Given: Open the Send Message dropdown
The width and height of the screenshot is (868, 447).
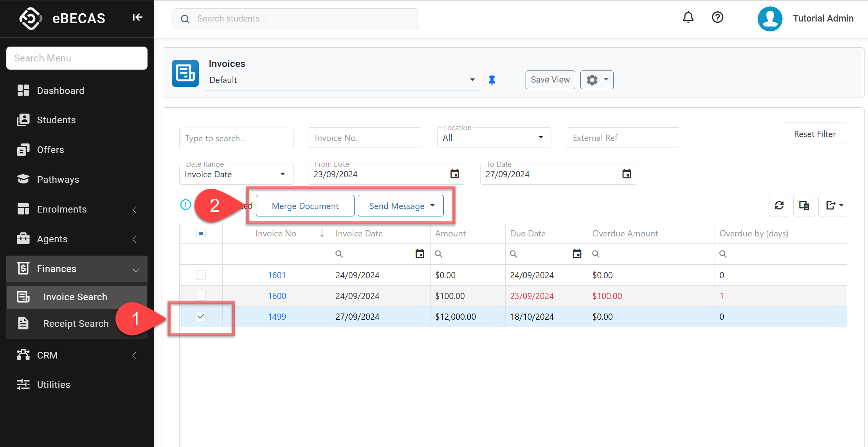Looking at the screenshot, I should point(400,206).
